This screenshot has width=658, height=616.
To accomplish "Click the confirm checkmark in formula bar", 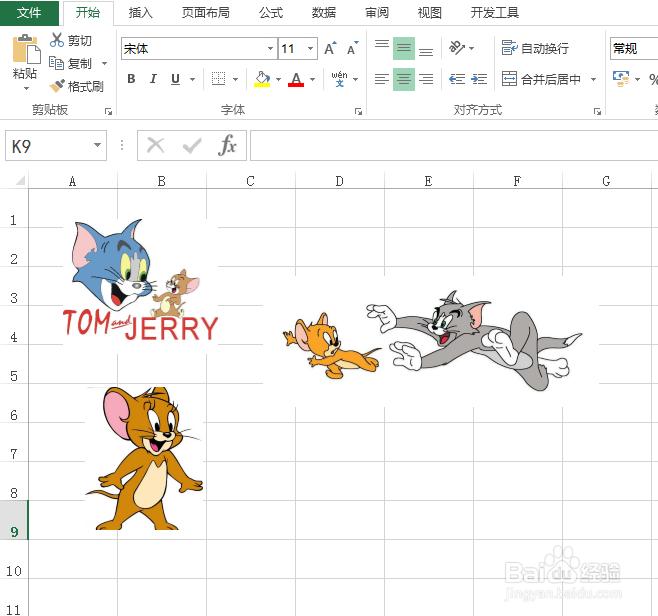I will tap(192, 146).
